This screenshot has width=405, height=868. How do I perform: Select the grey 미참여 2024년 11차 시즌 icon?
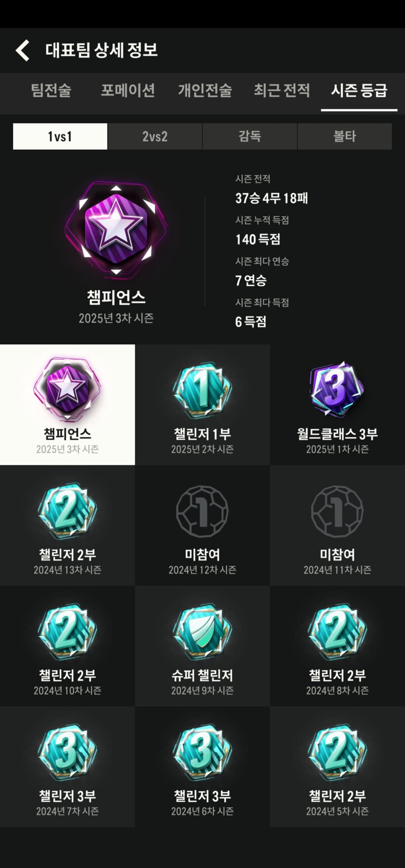pos(337,511)
